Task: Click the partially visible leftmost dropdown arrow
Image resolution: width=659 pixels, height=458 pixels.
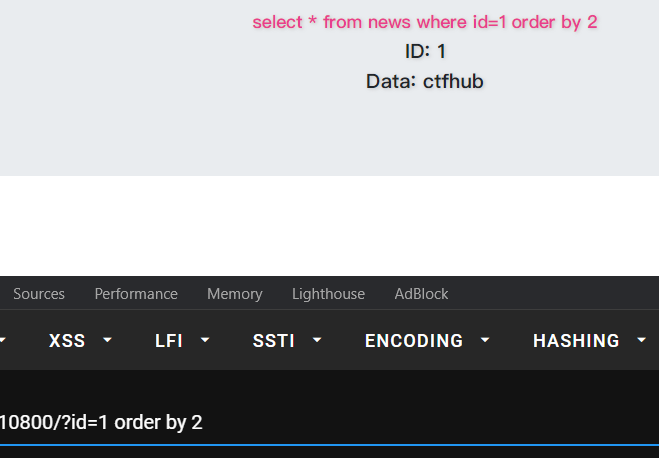Action: 2,340
